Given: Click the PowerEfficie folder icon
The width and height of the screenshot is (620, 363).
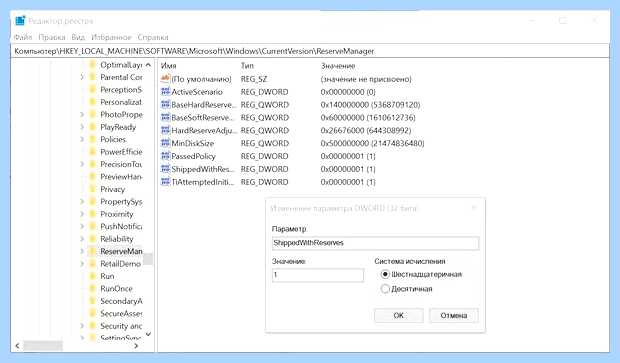Looking at the screenshot, I should pyautogui.click(x=92, y=152).
